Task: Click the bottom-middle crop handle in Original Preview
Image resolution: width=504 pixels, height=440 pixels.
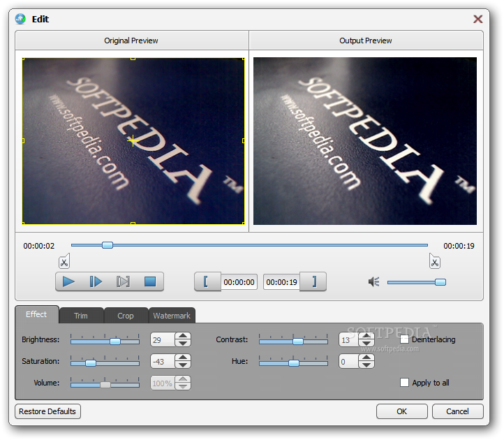Action: [x=133, y=223]
